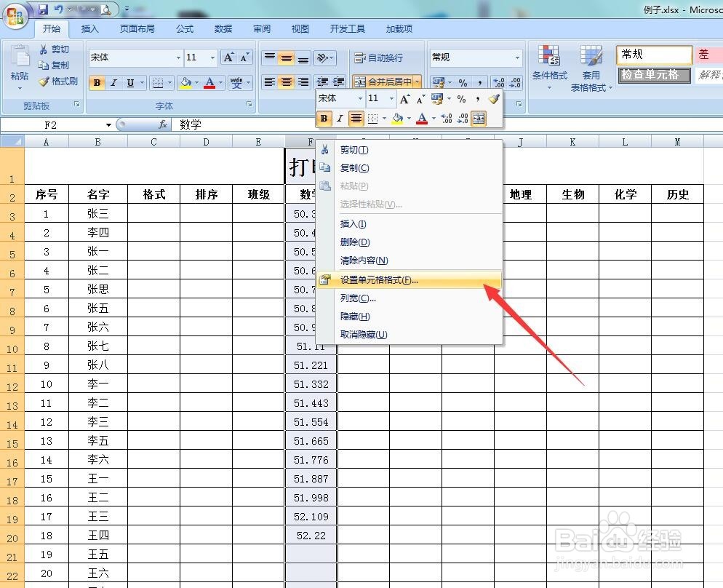Click 列宽 in the context menu
The height and width of the screenshot is (588, 723).
(356, 298)
